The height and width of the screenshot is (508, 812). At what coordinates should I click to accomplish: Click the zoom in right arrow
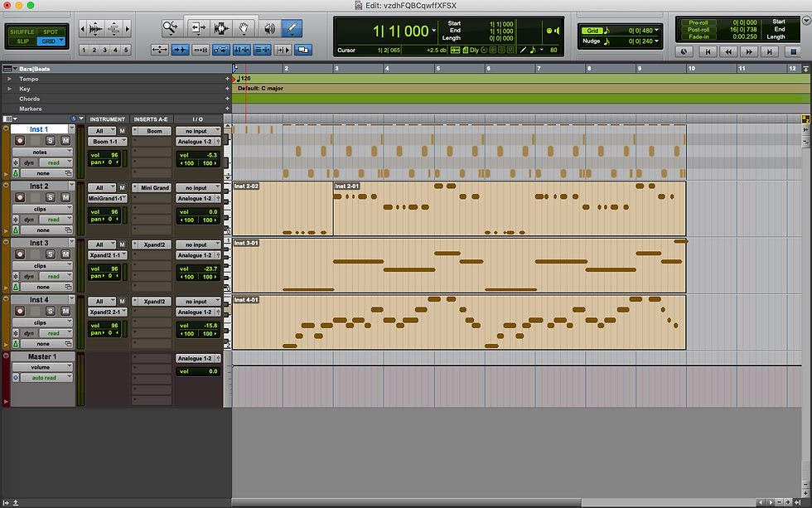point(128,28)
